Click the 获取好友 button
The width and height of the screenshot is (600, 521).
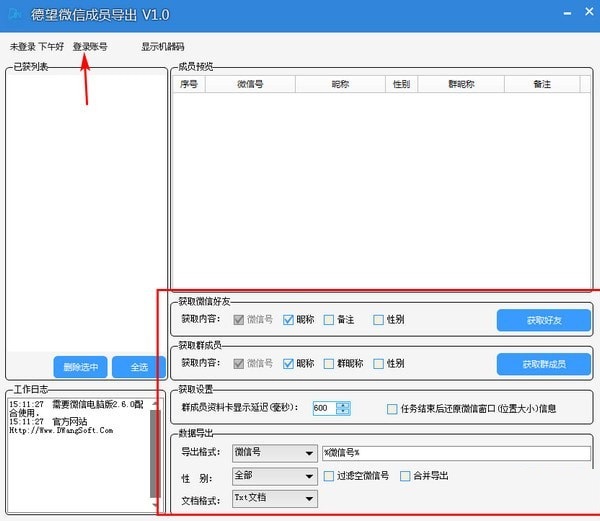[544, 320]
